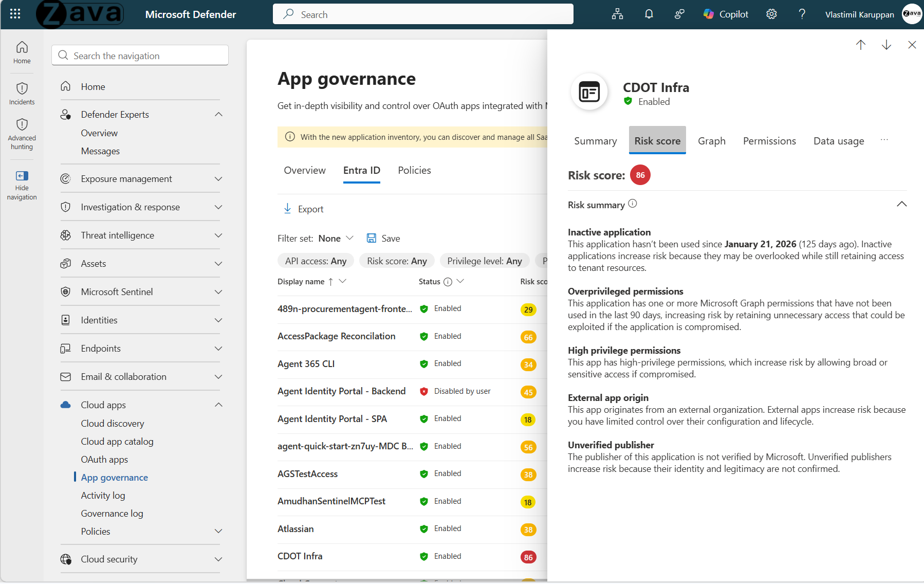Open the Settings gear
Image resolution: width=924 pixels, height=584 pixels.
coord(771,14)
